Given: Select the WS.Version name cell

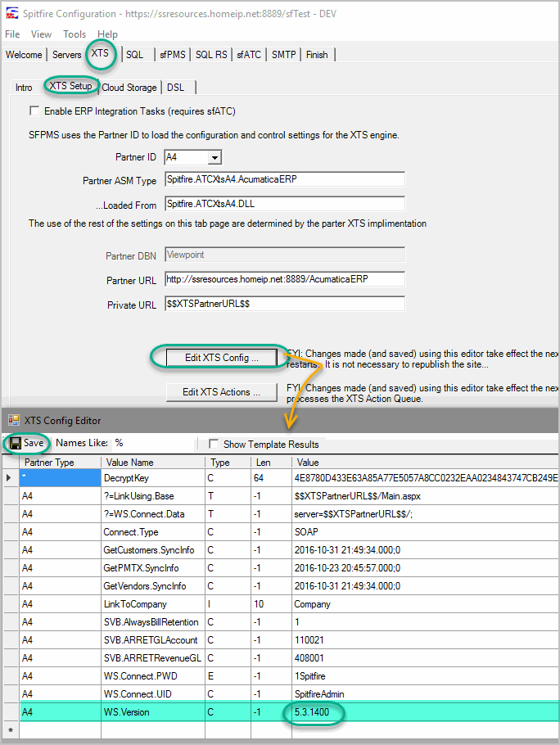Looking at the screenshot, I should (x=153, y=712).
